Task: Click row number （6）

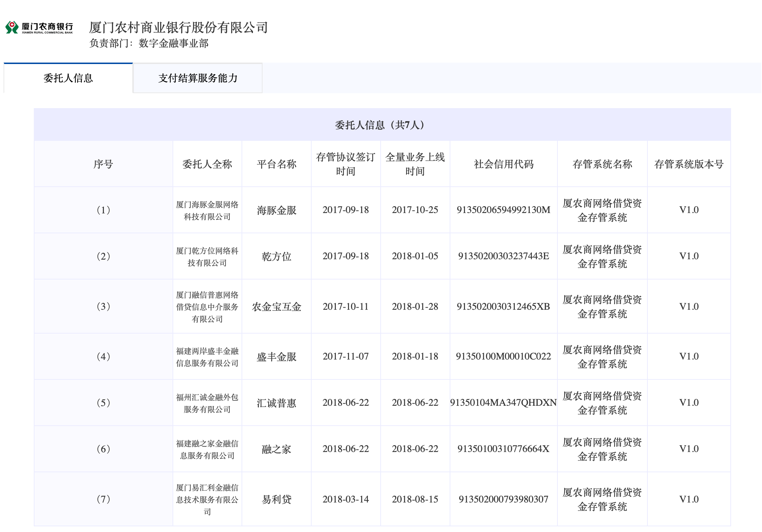Action: click(x=103, y=449)
